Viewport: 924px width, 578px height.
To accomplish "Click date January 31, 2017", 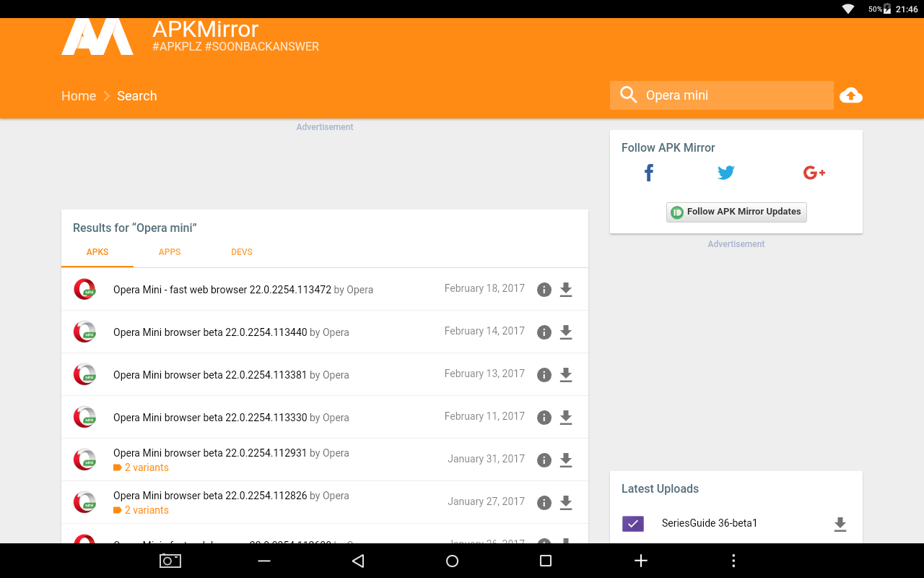I will click(x=486, y=459).
